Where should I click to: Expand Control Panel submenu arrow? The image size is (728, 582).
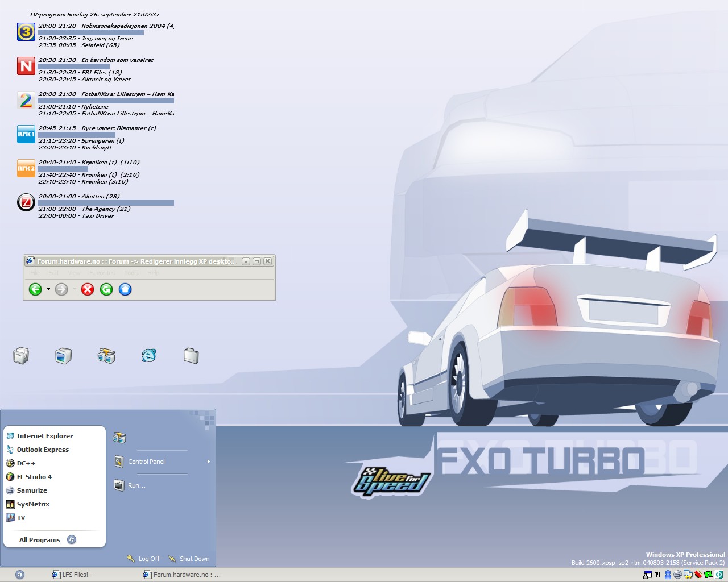(x=208, y=462)
